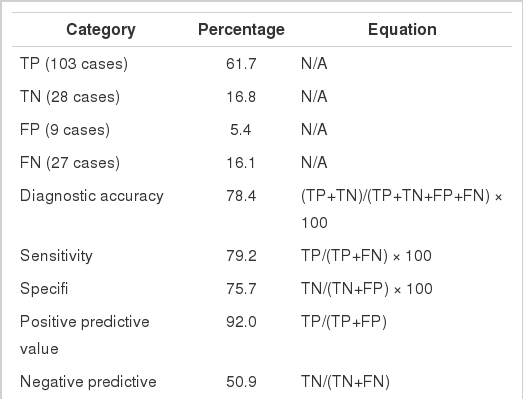This screenshot has height=399, width=523.
Task: Select the TP/(TP+FP) equation text
Action: (x=344, y=322)
